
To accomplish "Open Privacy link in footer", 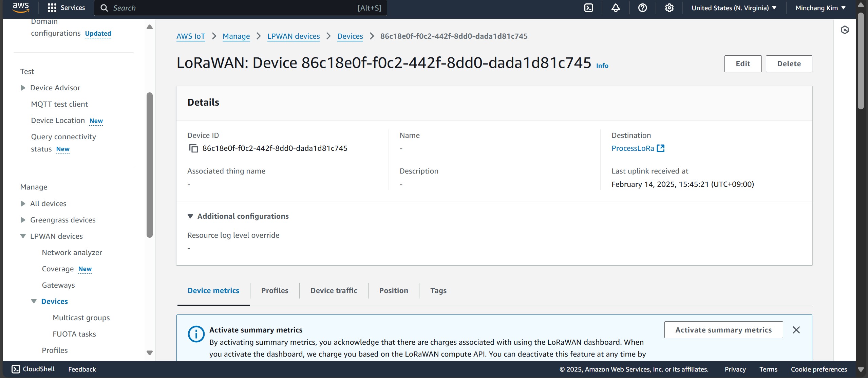I will pyautogui.click(x=735, y=369).
